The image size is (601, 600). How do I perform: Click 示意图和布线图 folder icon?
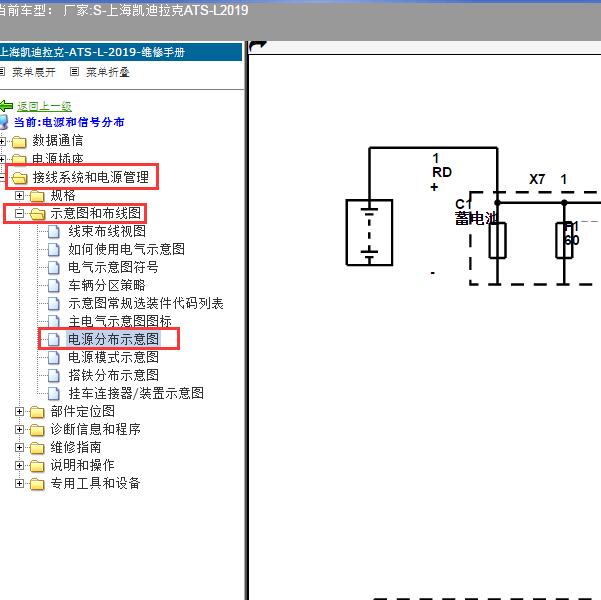(37, 214)
